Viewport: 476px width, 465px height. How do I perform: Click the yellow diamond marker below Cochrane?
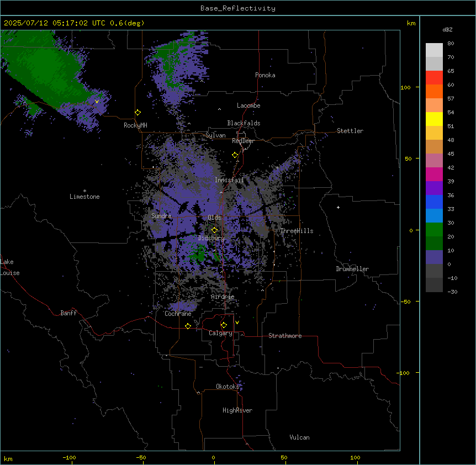(x=188, y=326)
